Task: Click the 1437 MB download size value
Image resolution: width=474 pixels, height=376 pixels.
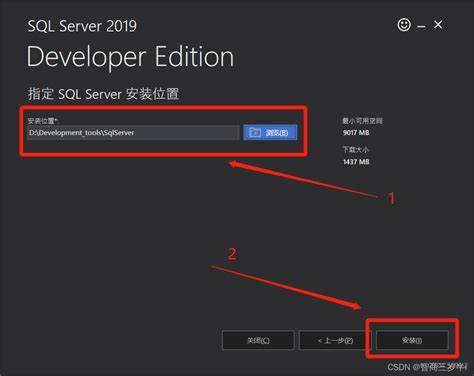Action: [x=356, y=162]
